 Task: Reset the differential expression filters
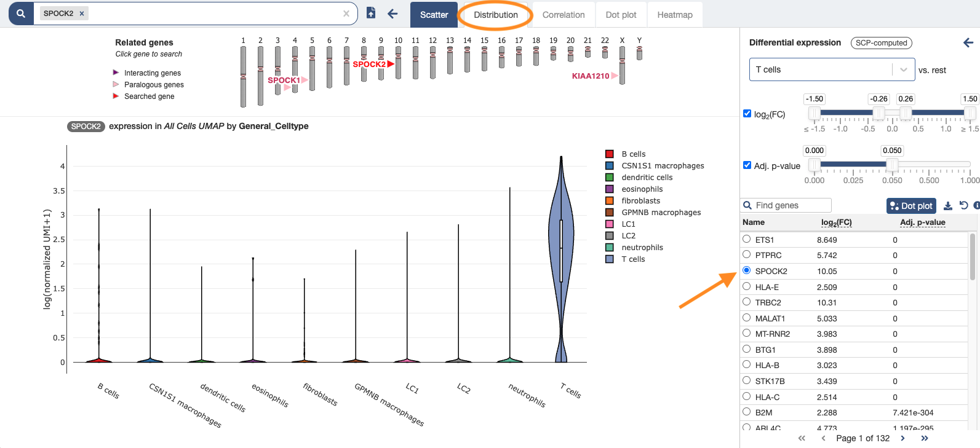tap(964, 206)
